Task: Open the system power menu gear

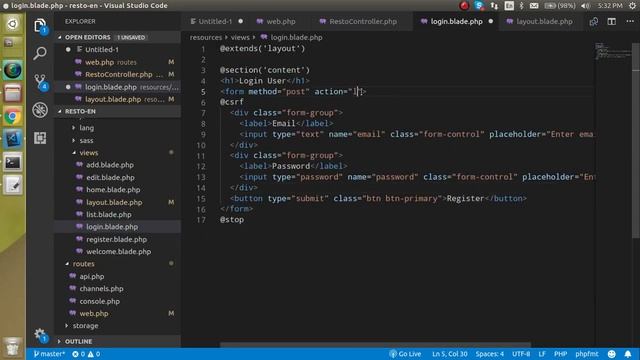Action: pos(632,6)
